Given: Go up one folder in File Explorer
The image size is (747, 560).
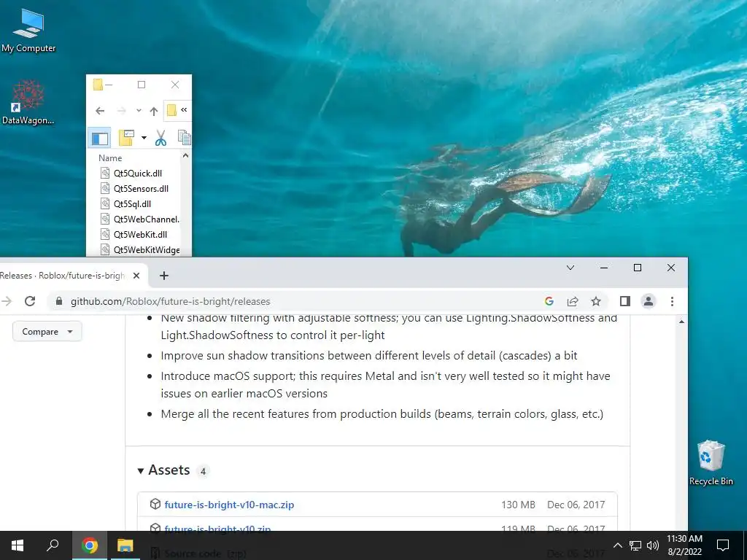Looking at the screenshot, I should [x=153, y=111].
